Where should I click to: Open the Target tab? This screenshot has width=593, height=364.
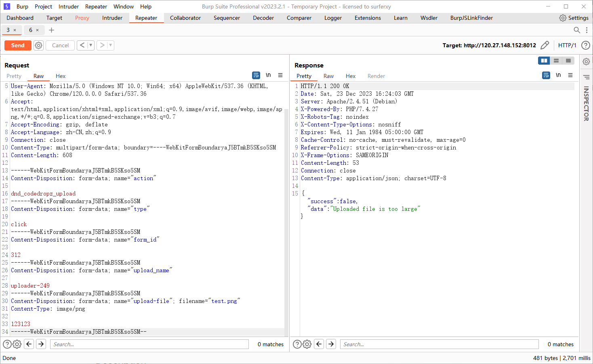click(x=54, y=18)
